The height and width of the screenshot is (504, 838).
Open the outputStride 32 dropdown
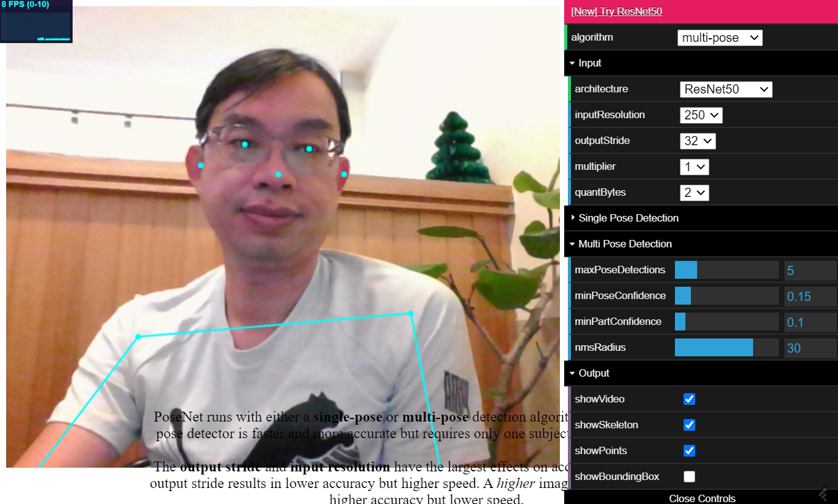pos(698,141)
